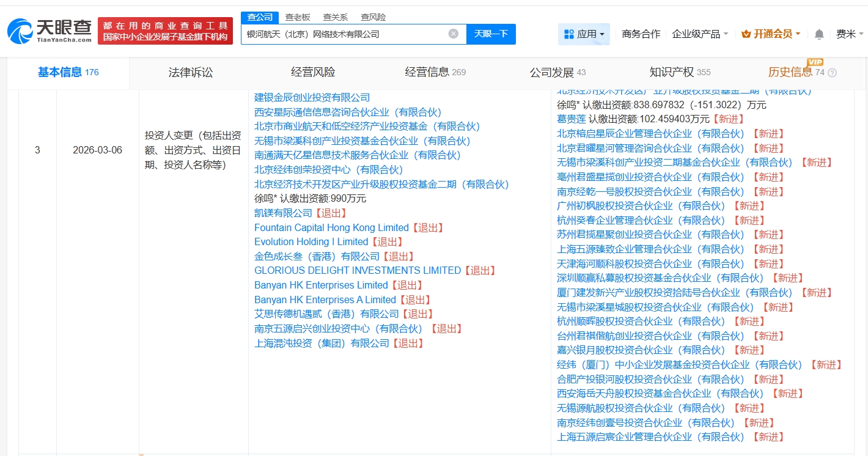Open the 法律诉讼 tab
Image resolution: width=868 pixels, height=456 pixels.
(x=191, y=73)
